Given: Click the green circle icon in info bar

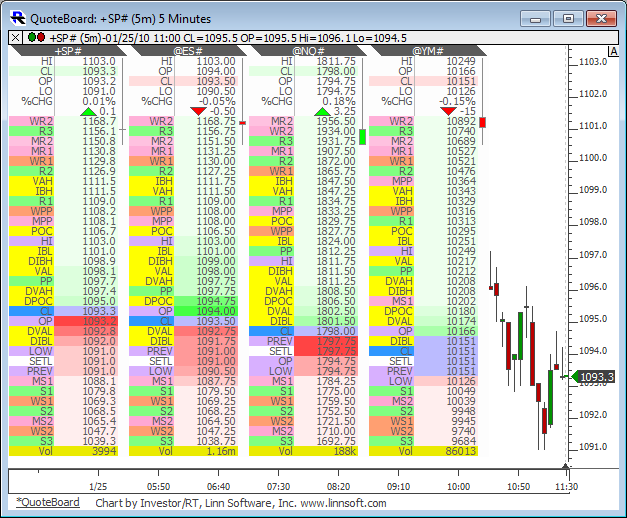Looking at the screenshot, I should [x=32, y=37].
